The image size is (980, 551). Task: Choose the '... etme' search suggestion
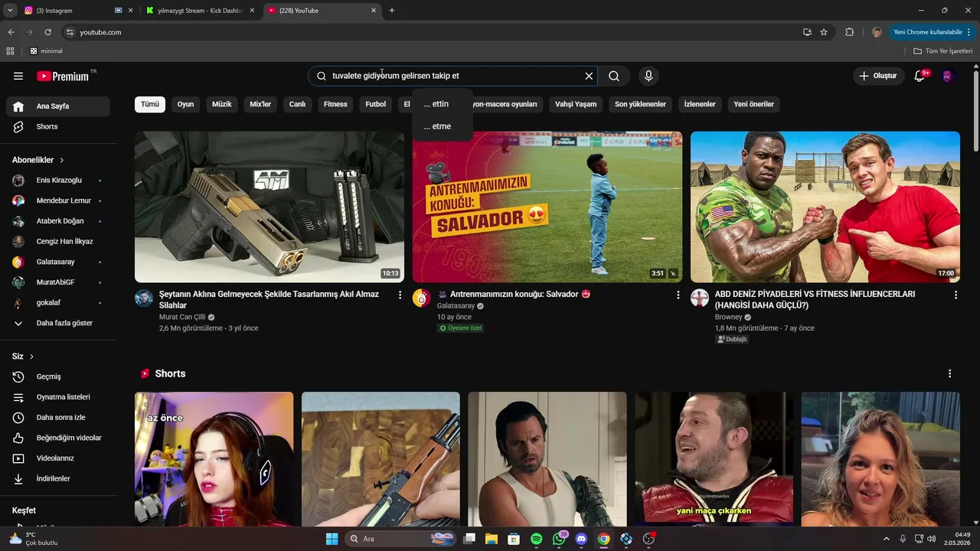[443, 126]
